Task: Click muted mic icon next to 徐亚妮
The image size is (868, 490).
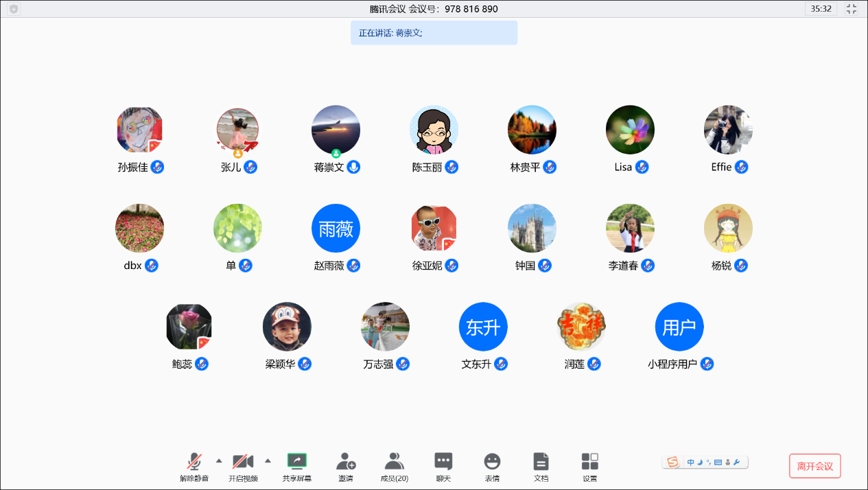Action: tap(452, 265)
